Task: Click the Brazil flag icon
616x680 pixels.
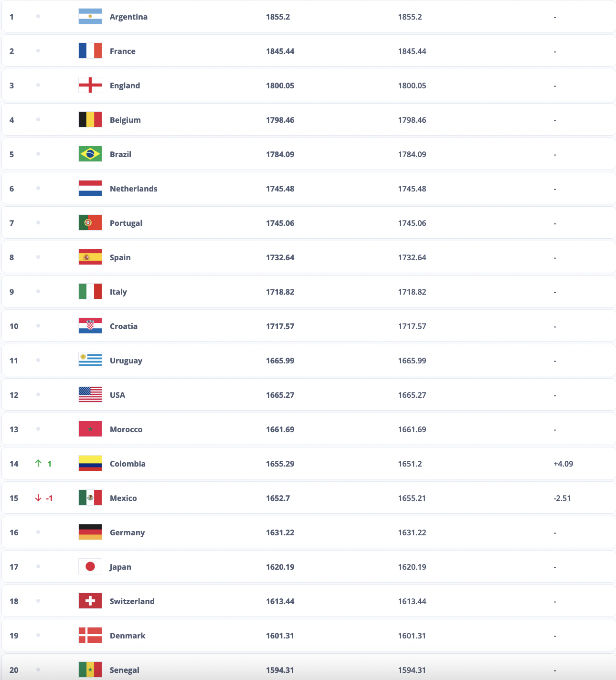Action: (90, 154)
